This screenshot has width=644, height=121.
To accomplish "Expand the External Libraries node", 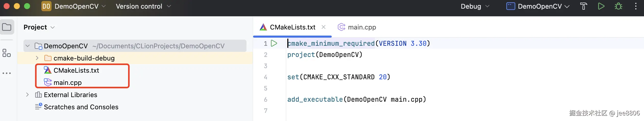I will point(28,95).
